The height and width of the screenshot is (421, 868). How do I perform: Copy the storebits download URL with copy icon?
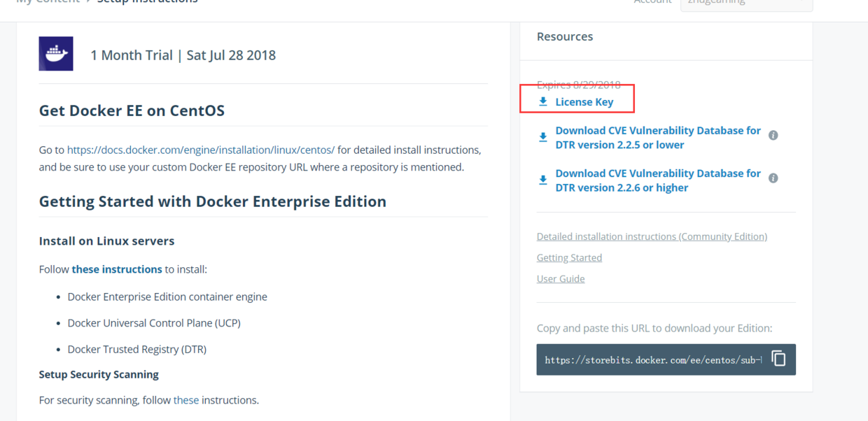(x=778, y=359)
